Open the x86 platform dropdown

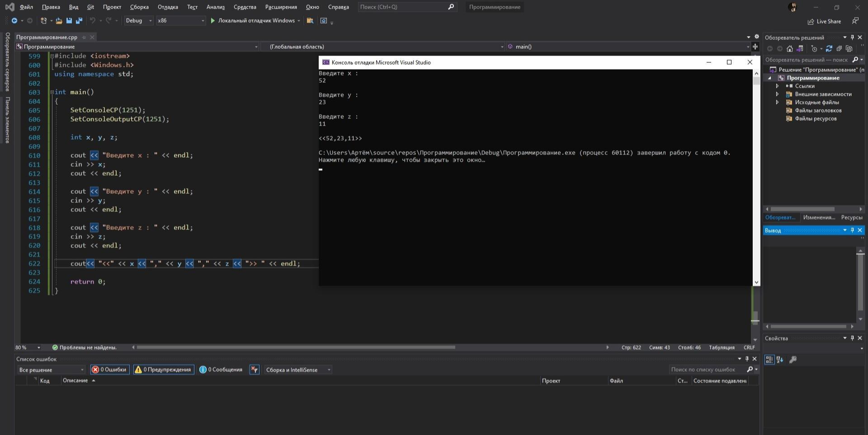click(180, 21)
